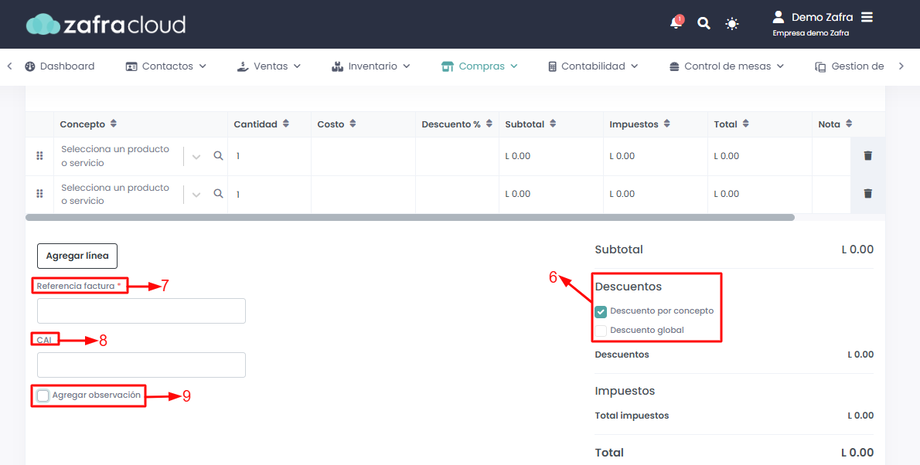Uncheck Descuento por concepto

600,311
